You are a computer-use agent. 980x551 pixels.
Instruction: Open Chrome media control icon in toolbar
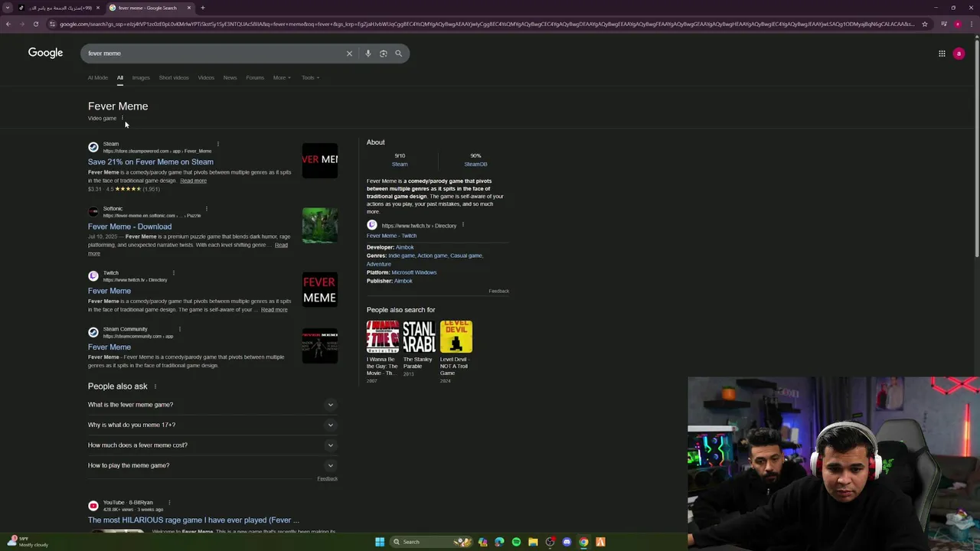coord(944,24)
